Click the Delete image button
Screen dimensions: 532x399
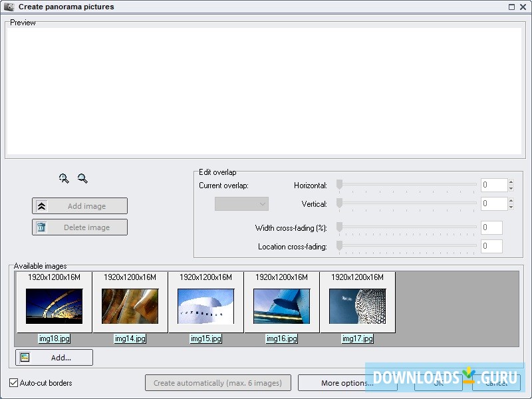[80, 227]
